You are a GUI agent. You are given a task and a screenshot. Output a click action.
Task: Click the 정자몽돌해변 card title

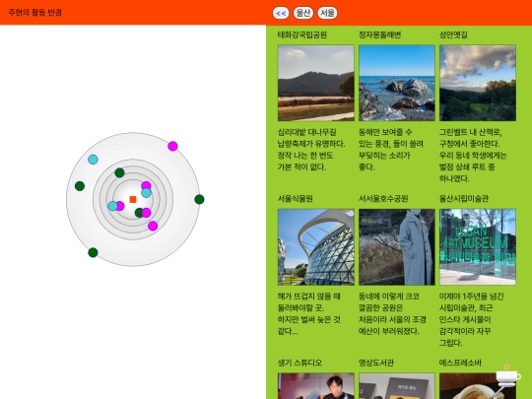pos(380,34)
